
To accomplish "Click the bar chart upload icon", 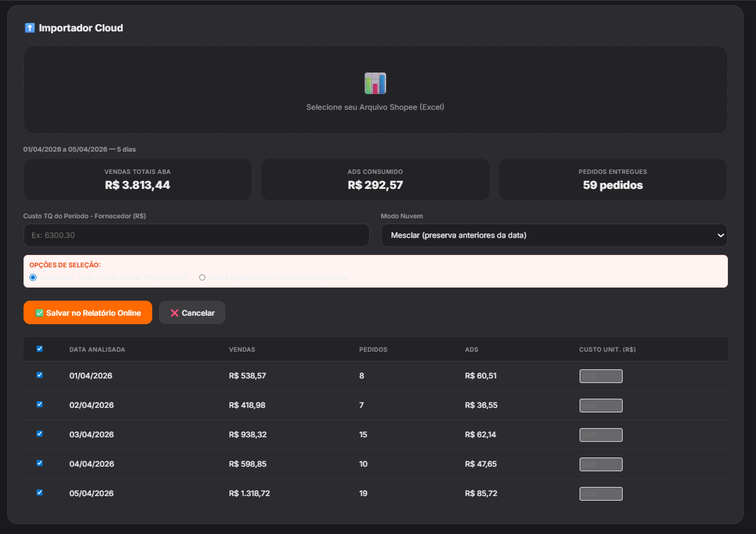I will pos(375,84).
